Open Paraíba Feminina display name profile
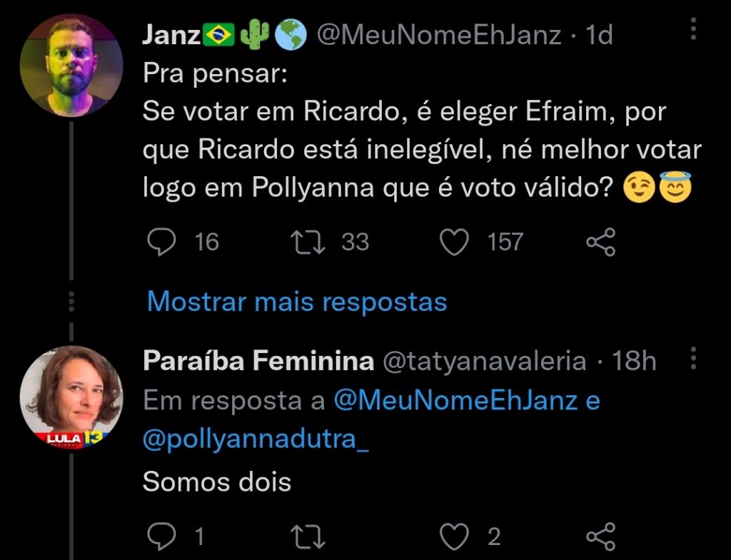The image size is (731, 560). tap(258, 361)
